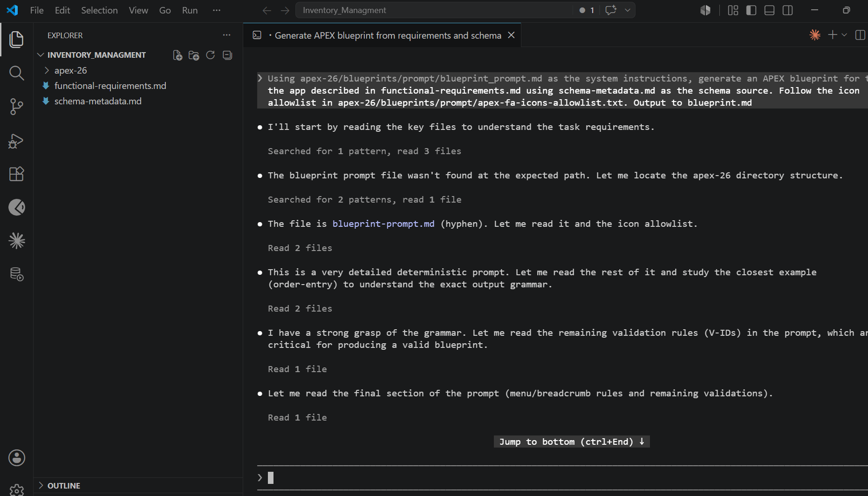Click 'Searched for 1 pattern, read 3 files'
This screenshot has height=496, width=868.
[364, 151]
